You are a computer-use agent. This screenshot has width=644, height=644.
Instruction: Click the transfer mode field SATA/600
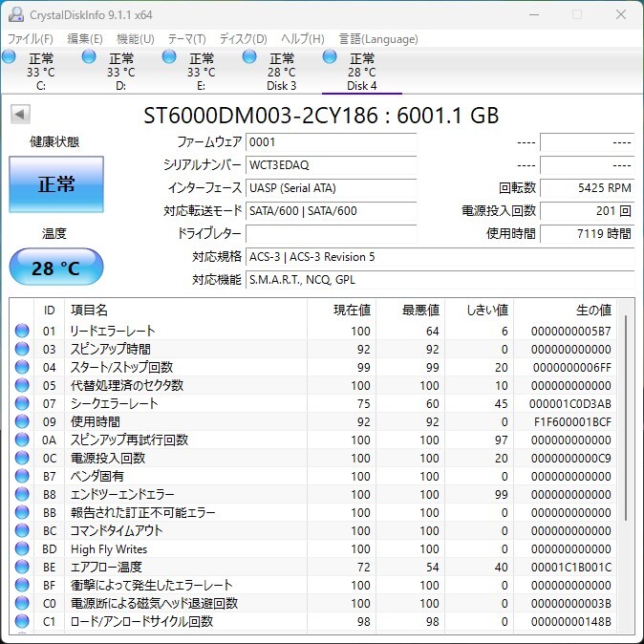331,211
